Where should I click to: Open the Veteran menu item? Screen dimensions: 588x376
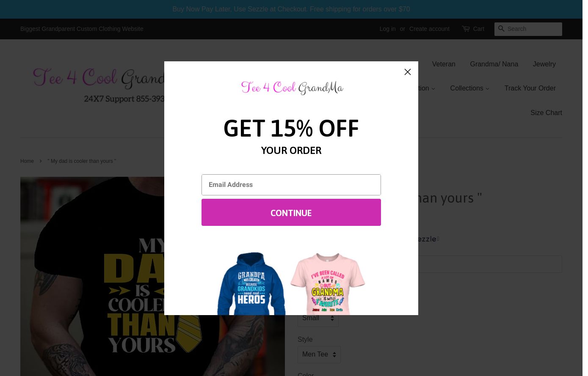[x=444, y=64]
